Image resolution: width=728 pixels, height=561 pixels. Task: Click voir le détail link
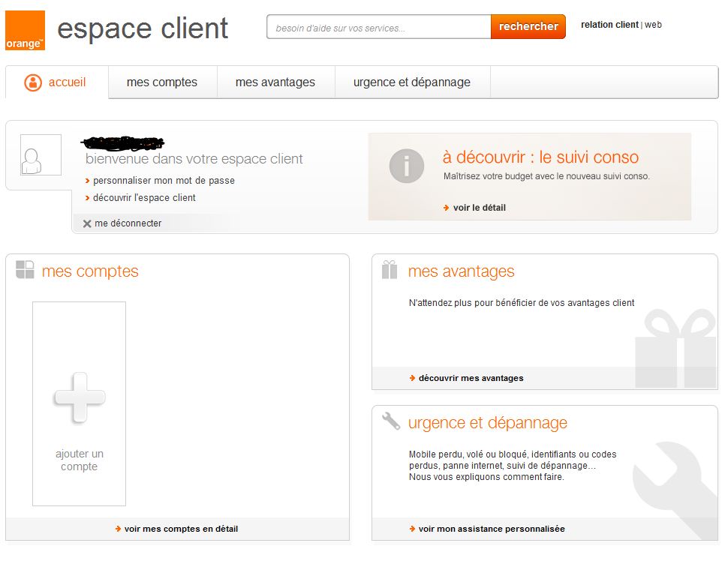pos(479,208)
